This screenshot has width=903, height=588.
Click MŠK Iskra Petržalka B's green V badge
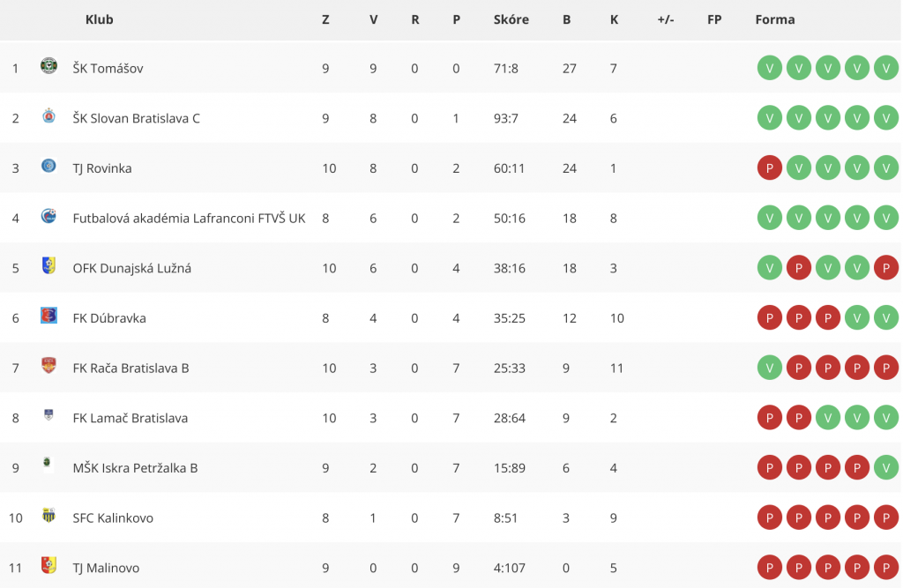[x=885, y=468]
